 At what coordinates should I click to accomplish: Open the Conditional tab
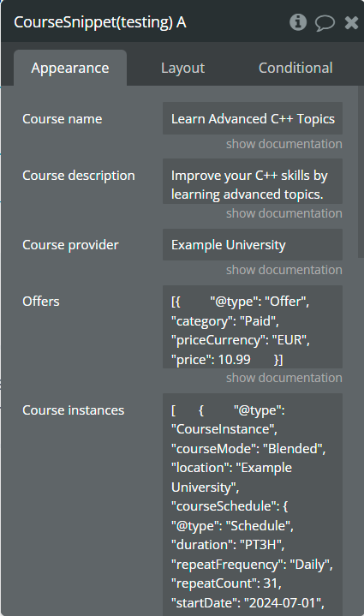point(295,68)
